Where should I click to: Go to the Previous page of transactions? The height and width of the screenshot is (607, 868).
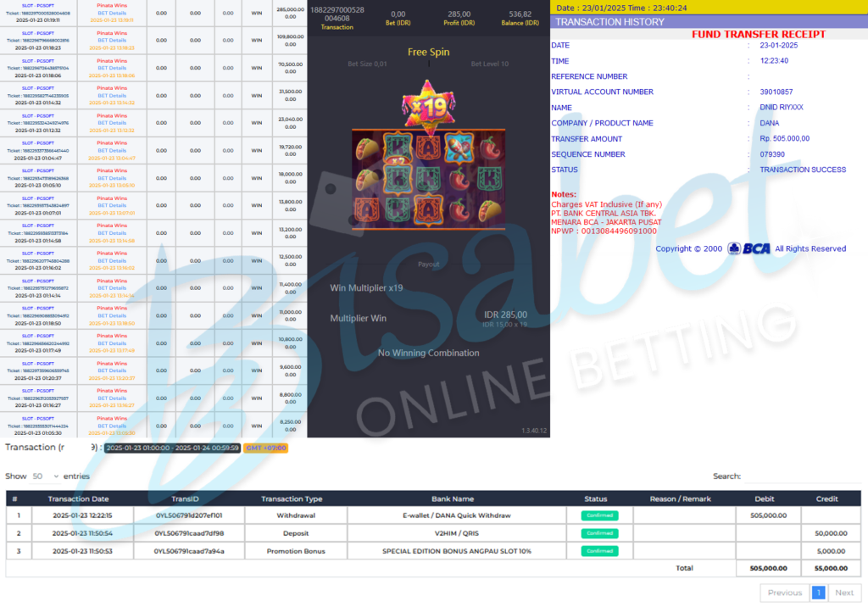tap(785, 593)
